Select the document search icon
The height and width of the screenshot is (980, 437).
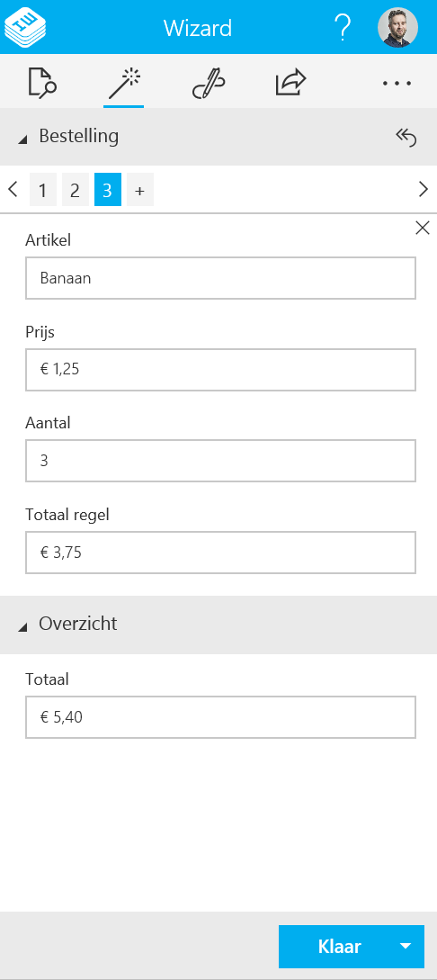click(x=42, y=83)
